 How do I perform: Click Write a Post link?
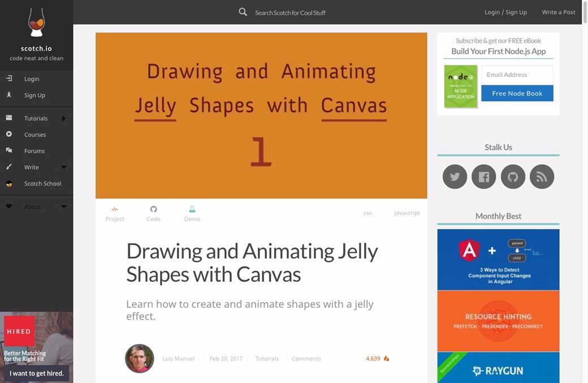(558, 12)
